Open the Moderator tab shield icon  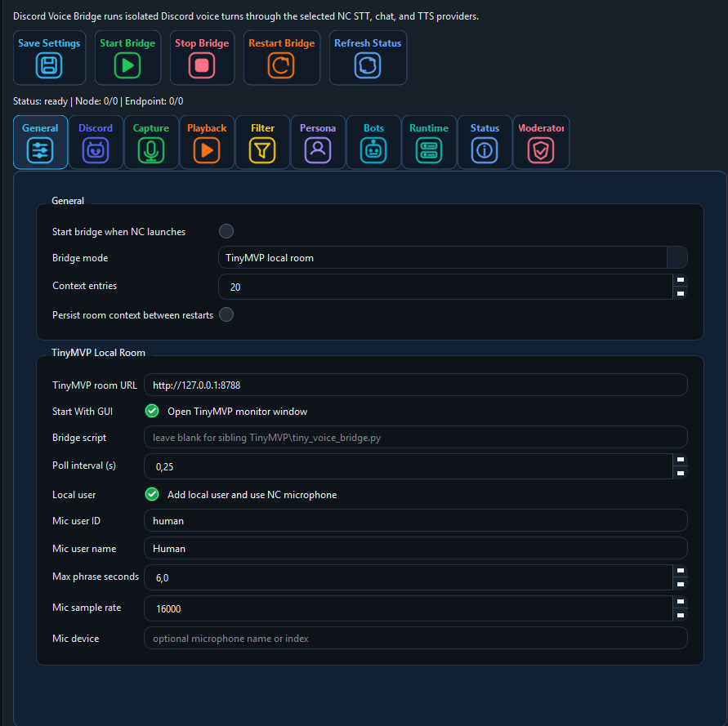tap(541, 150)
